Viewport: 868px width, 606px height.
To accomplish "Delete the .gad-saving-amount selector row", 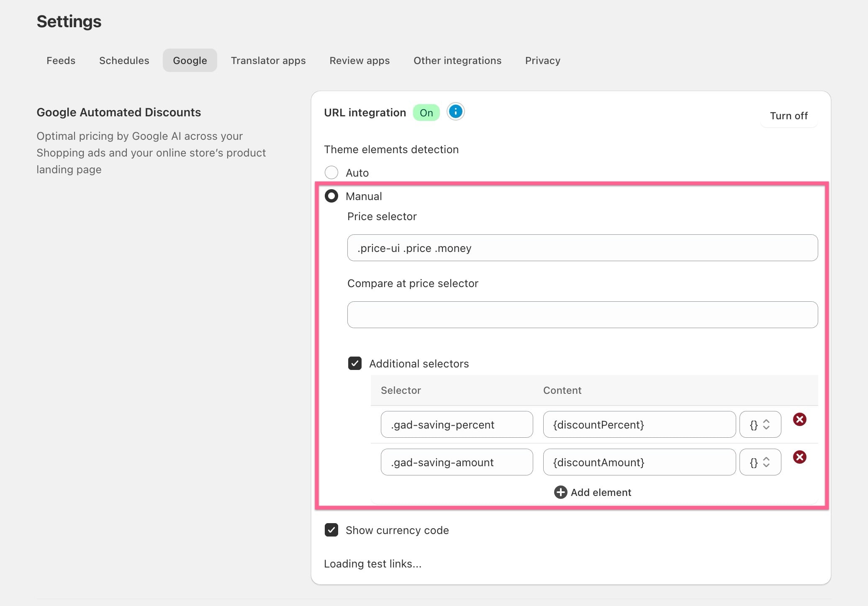I will coord(799,457).
